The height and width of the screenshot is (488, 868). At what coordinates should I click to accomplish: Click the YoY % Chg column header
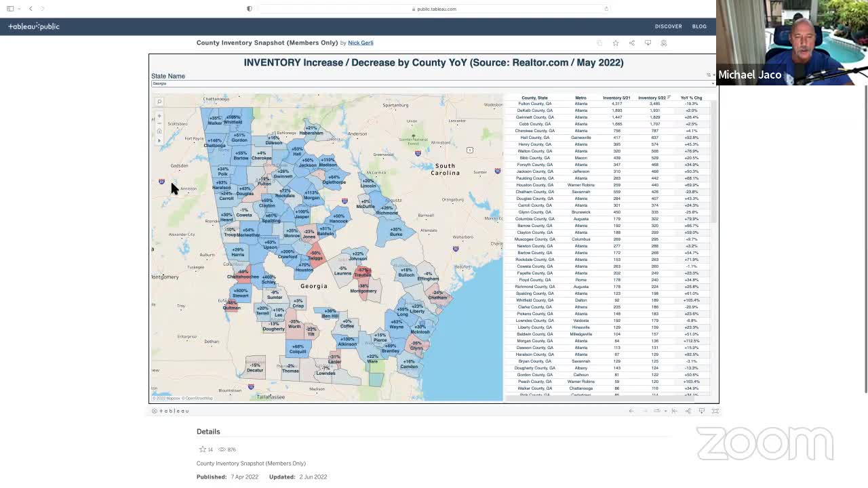(x=691, y=98)
